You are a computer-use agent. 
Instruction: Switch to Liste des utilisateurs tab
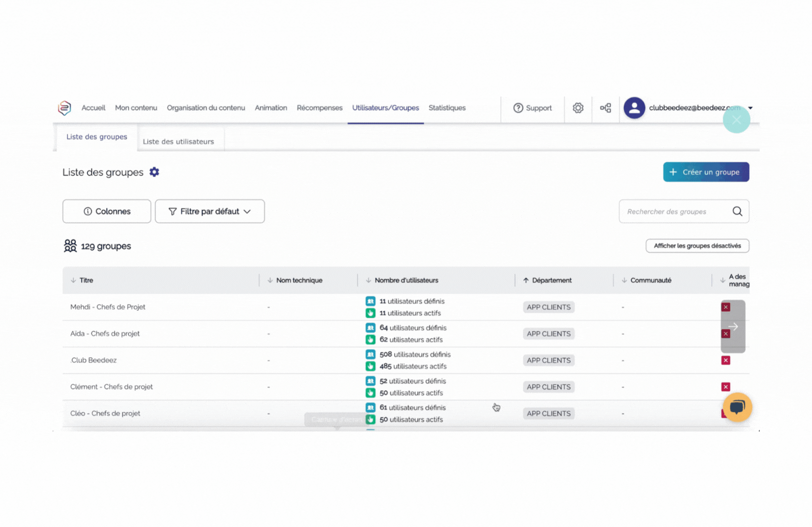click(x=178, y=142)
